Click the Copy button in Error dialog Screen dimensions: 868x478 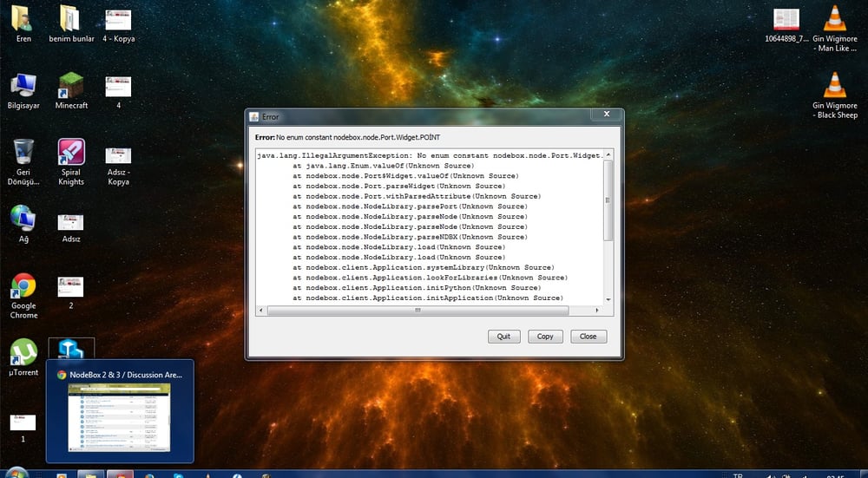pos(545,337)
